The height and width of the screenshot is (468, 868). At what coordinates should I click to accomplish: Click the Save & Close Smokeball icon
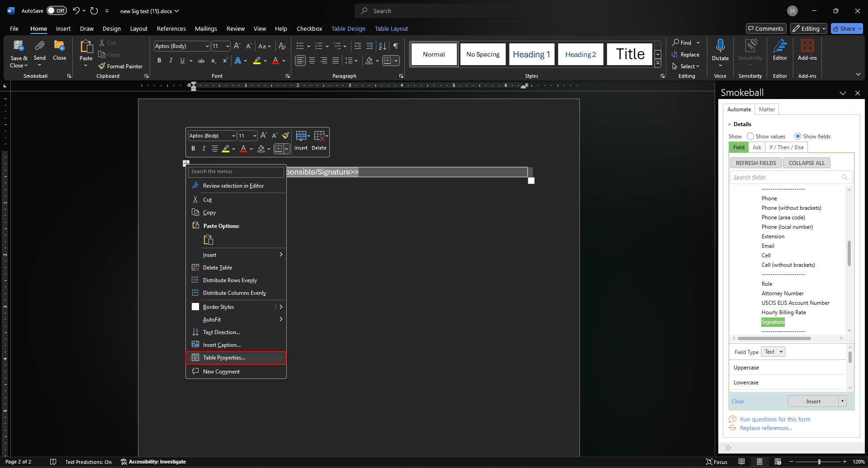pyautogui.click(x=19, y=46)
